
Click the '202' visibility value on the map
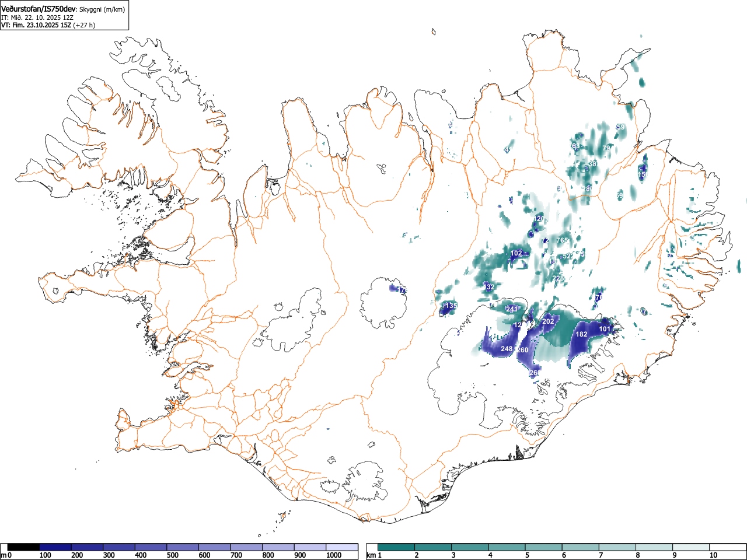coord(549,321)
